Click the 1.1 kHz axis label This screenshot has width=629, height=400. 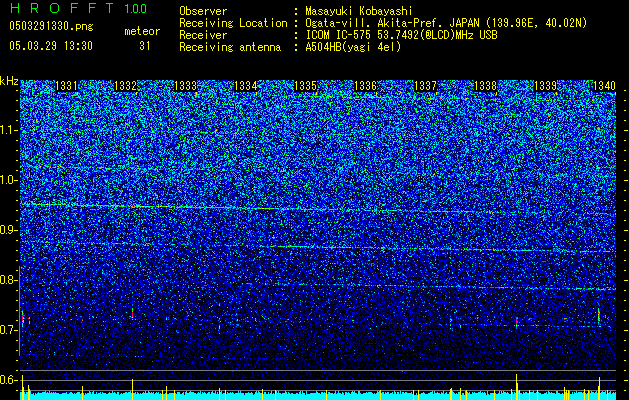coord(9,130)
